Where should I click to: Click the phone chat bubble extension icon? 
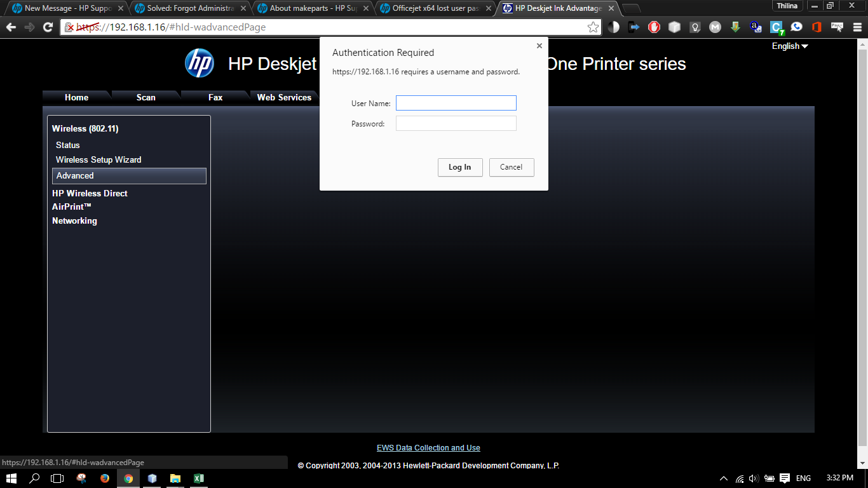[796, 27]
